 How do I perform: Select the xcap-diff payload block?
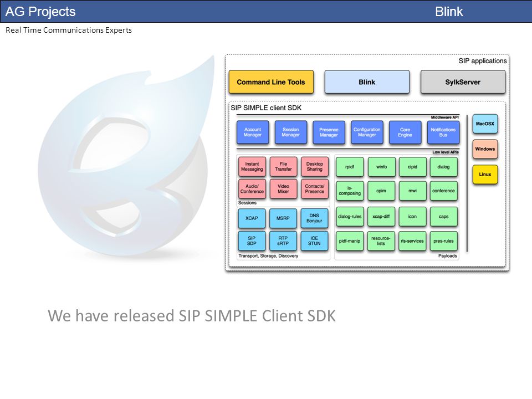coord(381,217)
